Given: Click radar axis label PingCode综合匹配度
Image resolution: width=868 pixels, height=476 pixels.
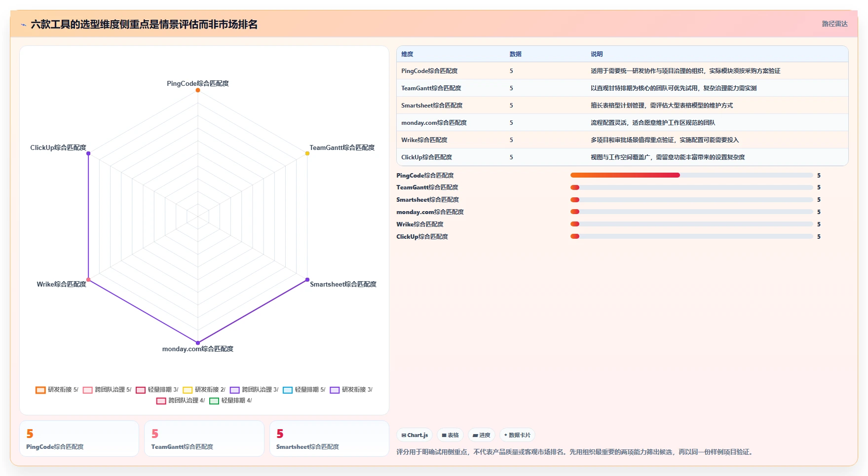Looking at the screenshot, I should click(198, 83).
